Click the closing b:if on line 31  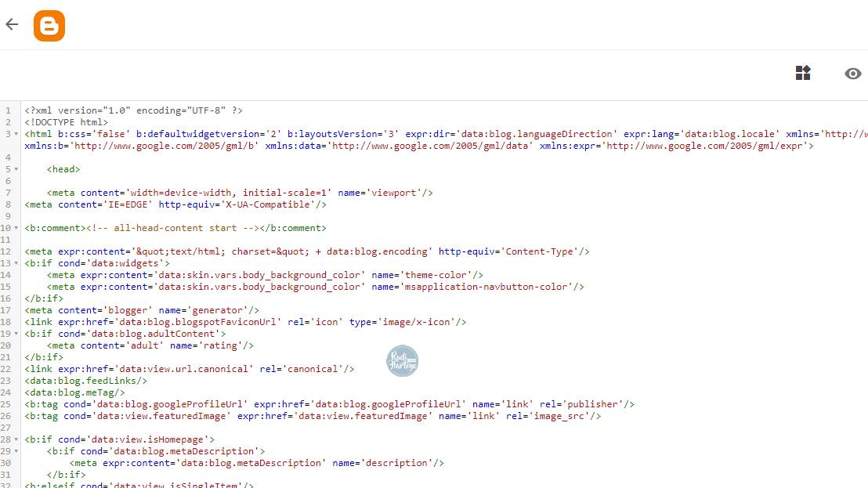67,475
